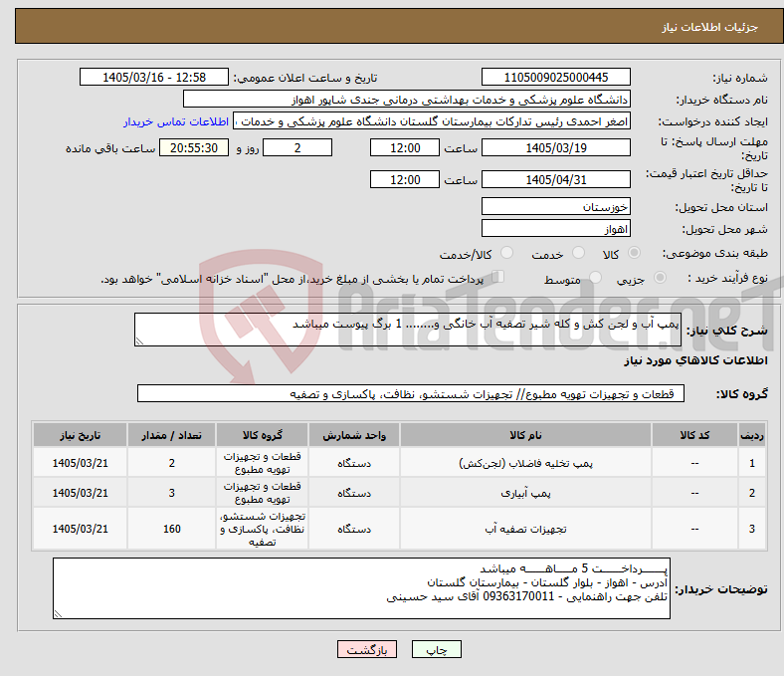The height and width of the screenshot is (676, 784).
Task: Select the جزیی purchase type radio
Action: [x=660, y=277]
